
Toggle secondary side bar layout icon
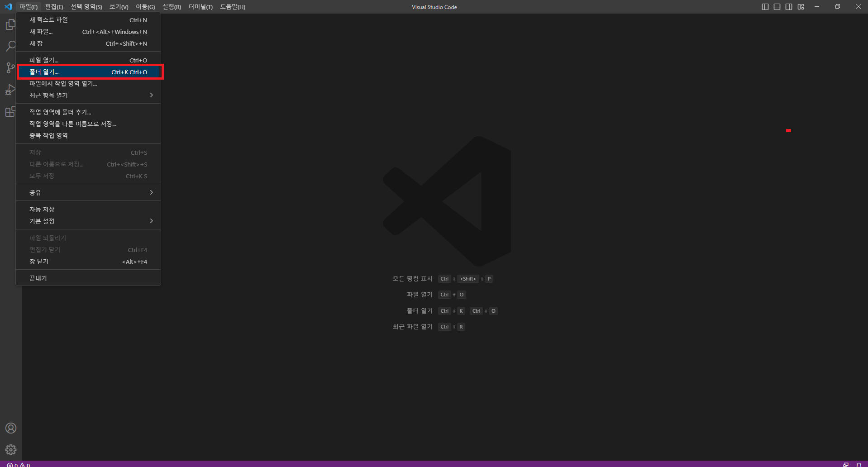(789, 7)
